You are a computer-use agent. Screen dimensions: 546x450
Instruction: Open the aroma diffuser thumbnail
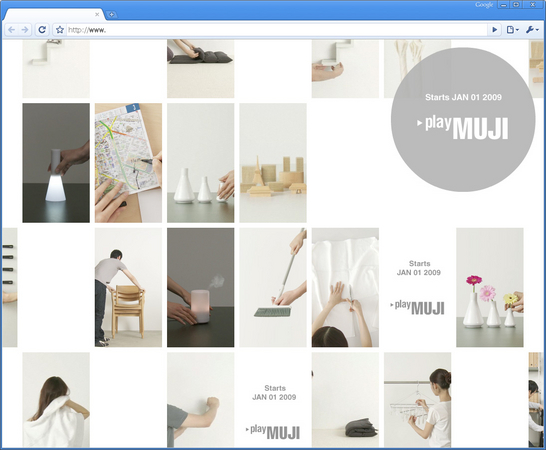pyautogui.click(x=201, y=287)
